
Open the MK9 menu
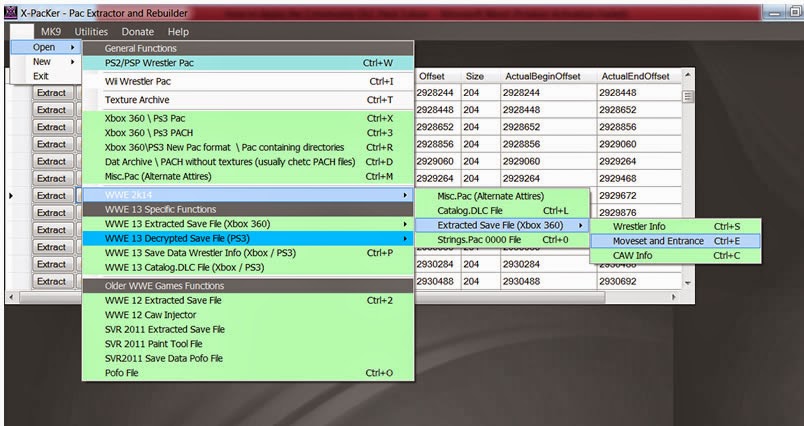point(51,32)
